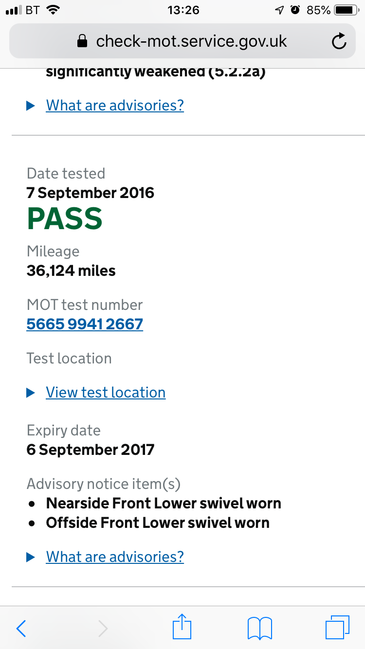Tap the location arrow status icon
Image resolution: width=365 pixels, height=649 pixels.
click(x=280, y=10)
